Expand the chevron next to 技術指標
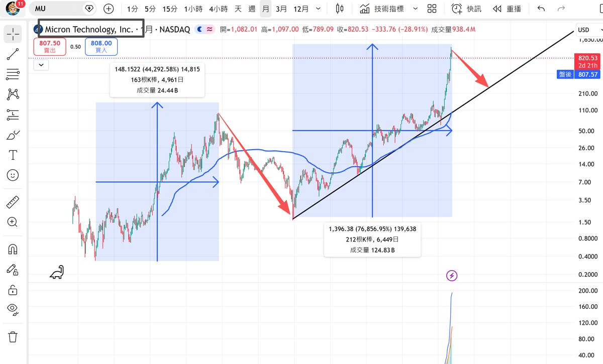The height and width of the screenshot is (364, 603). coord(415,9)
